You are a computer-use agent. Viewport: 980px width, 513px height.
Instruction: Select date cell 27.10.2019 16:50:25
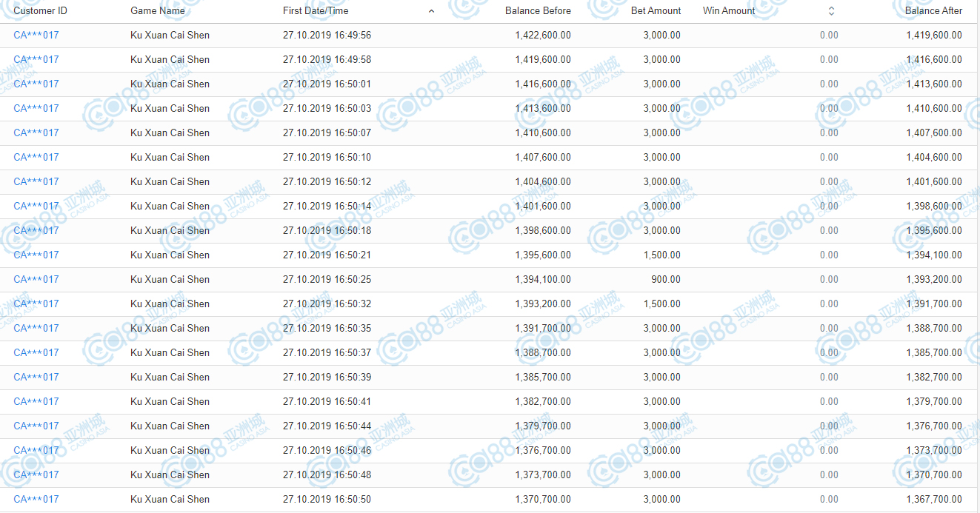pos(327,280)
